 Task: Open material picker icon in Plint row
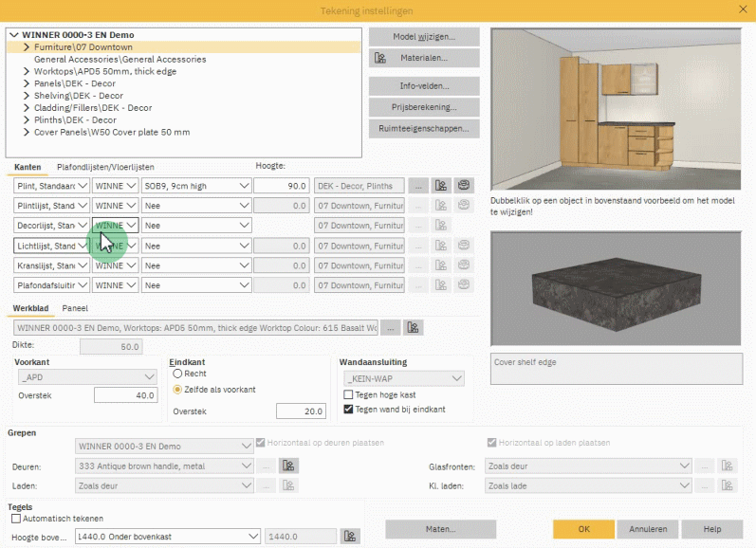pyautogui.click(x=441, y=186)
